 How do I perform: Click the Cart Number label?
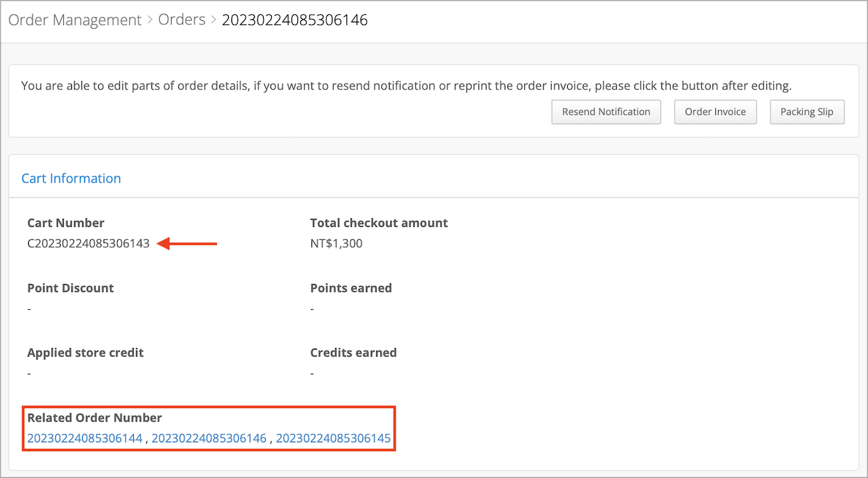click(x=66, y=223)
